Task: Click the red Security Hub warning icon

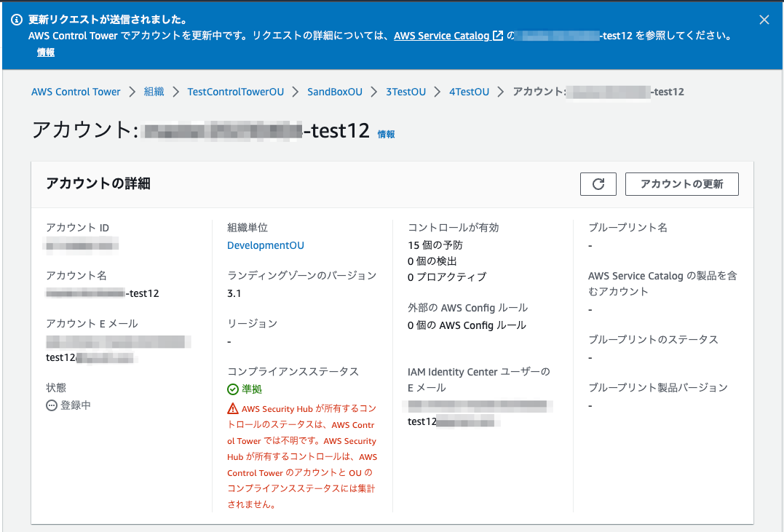Action: coord(232,409)
